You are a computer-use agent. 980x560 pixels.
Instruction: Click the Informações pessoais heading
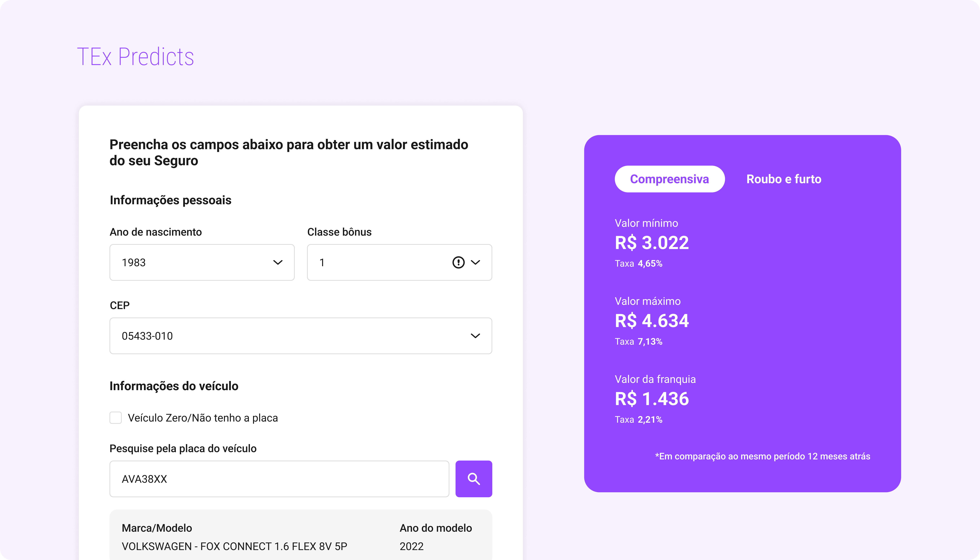[x=171, y=200]
